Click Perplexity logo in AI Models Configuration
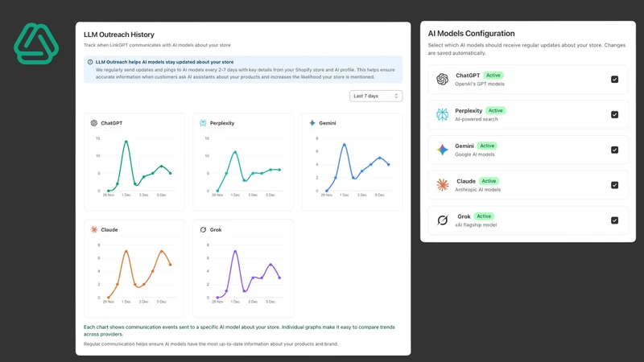Image resolution: width=644 pixels, height=362 pixels. pos(442,114)
